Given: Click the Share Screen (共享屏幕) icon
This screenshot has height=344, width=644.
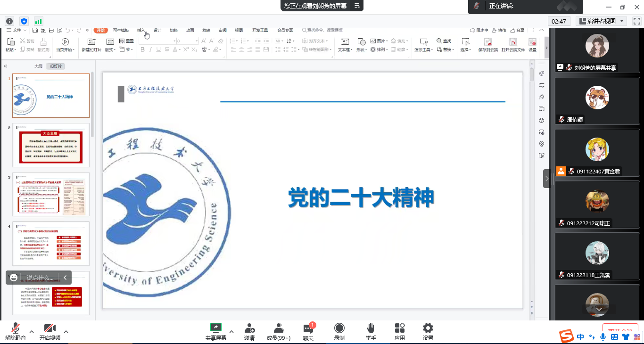Looking at the screenshot, I should coord(215,328).
